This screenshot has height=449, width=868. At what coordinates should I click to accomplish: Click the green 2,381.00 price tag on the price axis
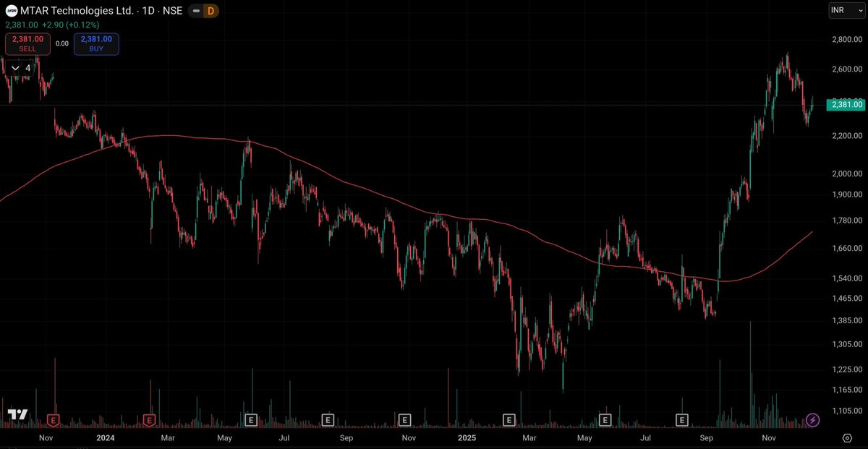(x=846, y=105)
